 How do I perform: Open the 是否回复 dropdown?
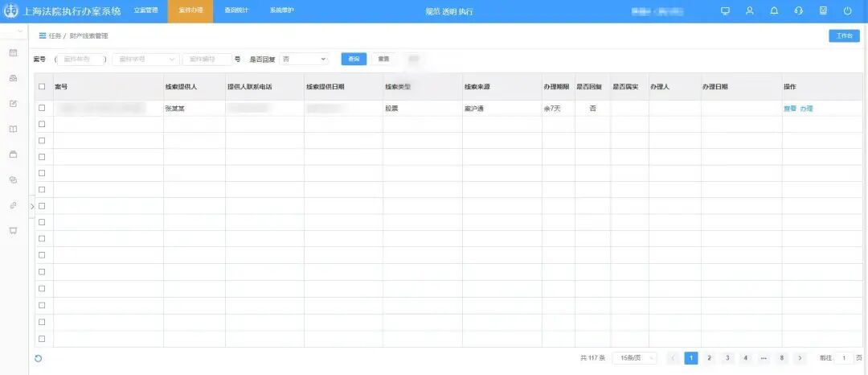(304, 60)
